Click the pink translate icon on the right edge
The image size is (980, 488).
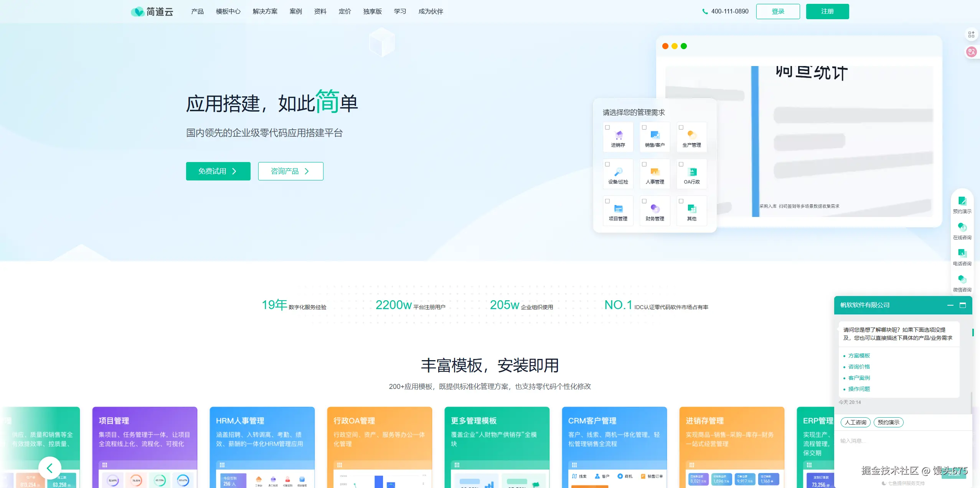click(971, 52)
